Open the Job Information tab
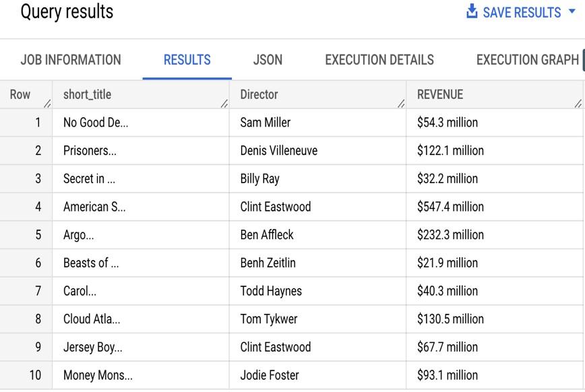585x392 pixels. (71, 60)
